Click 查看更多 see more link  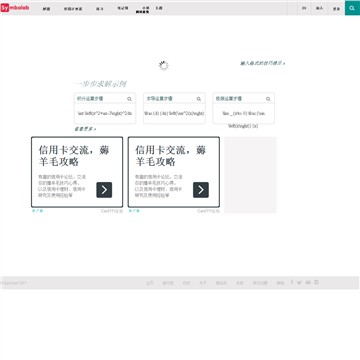85,129
